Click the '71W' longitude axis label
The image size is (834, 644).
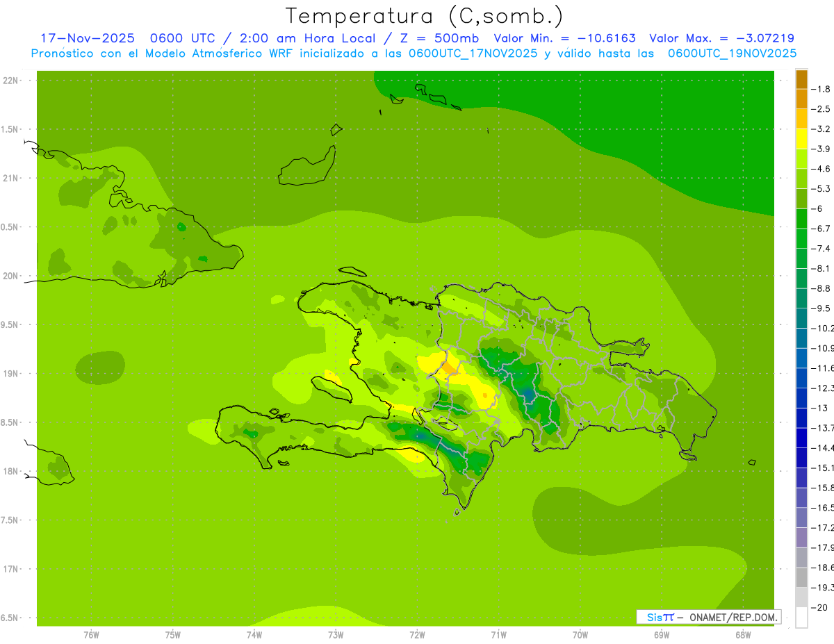[x=498, y=634]
